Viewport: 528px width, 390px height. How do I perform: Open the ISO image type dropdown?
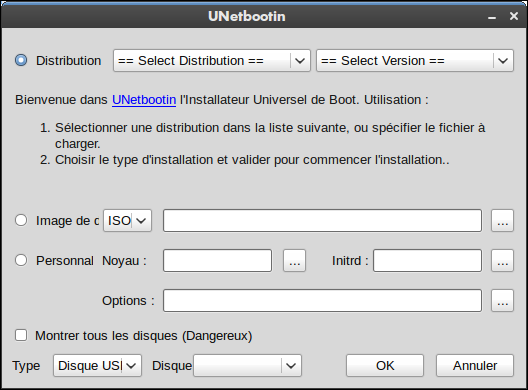[x=127, y=221]
